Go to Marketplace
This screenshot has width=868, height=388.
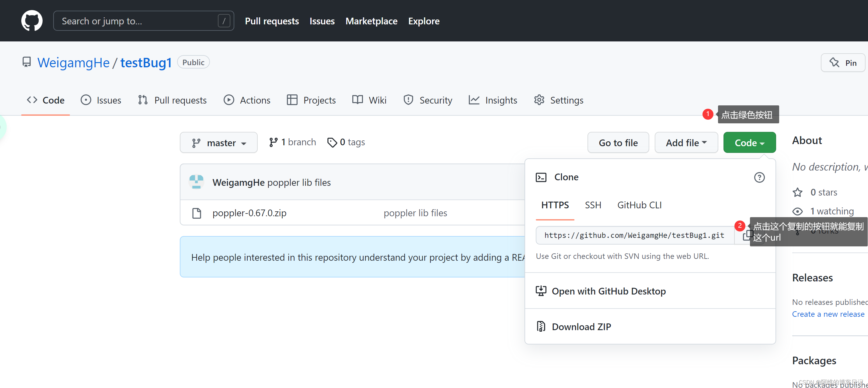371,21
